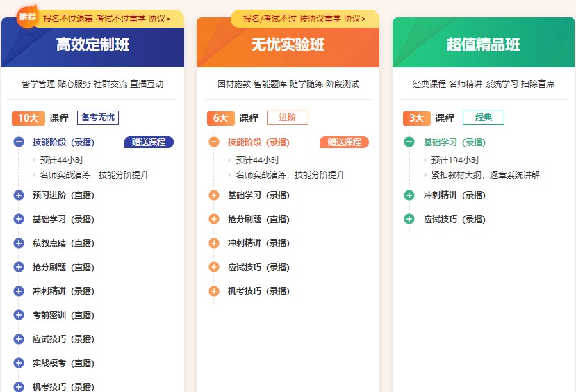This screenshot has height=392, width=576.
Task: Expand 实战模考 (直播) course
Action: tap(19, 363)
